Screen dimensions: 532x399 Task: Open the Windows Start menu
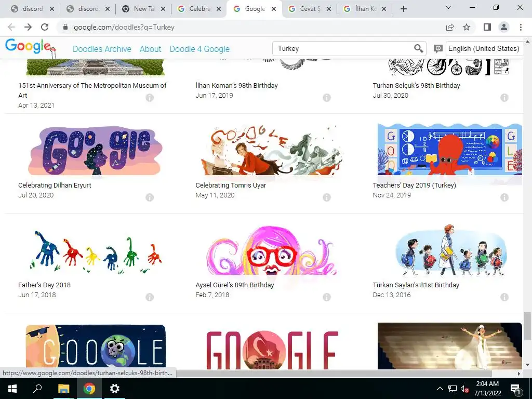click(x=12, y=389)
